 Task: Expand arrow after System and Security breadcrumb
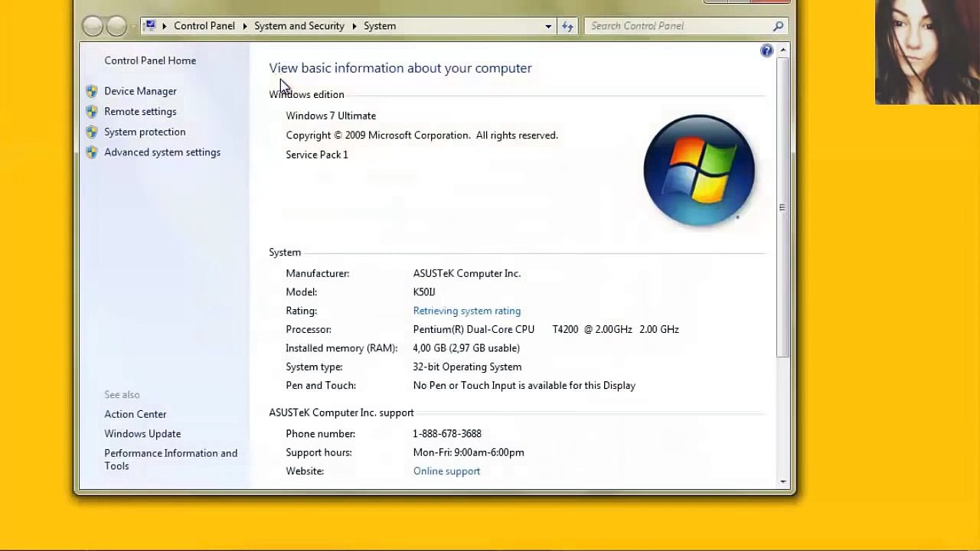click(x=354, y=26)
